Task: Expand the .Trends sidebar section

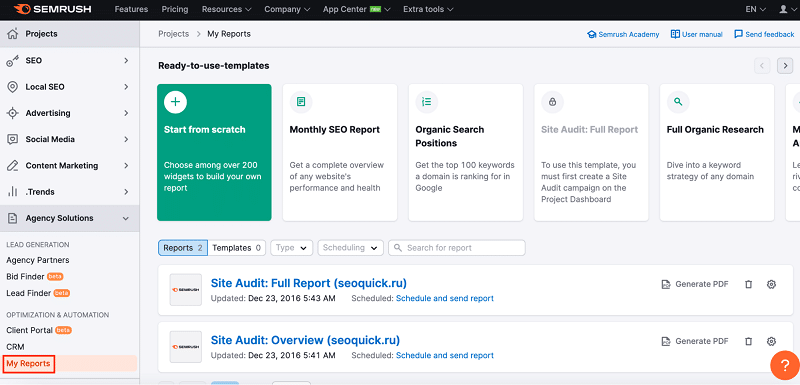Action: [126, 192]
